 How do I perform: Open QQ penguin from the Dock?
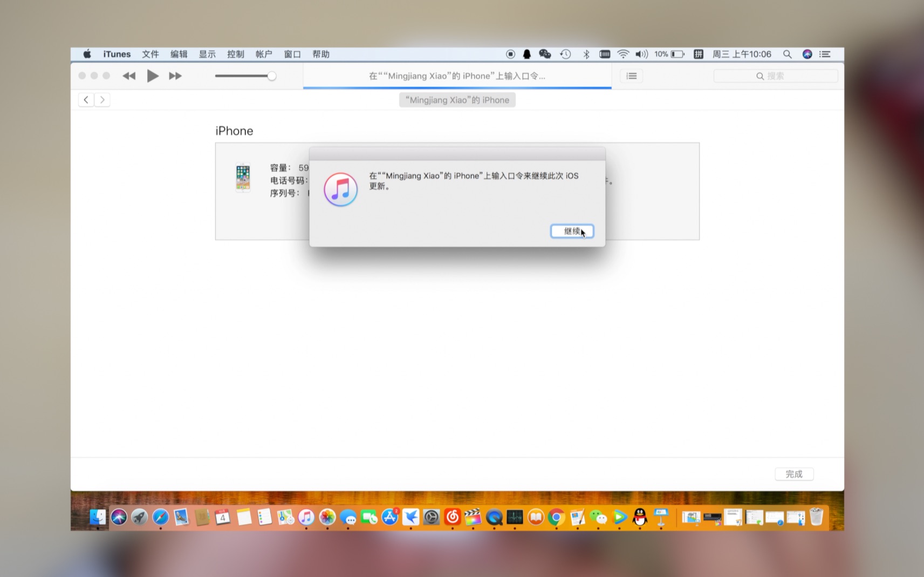(x=640, y=517)
